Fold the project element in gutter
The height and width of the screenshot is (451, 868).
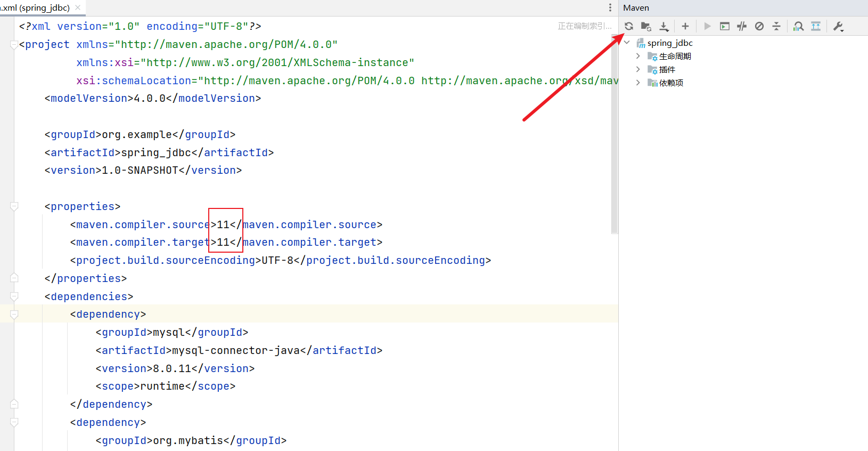point(14,45)
